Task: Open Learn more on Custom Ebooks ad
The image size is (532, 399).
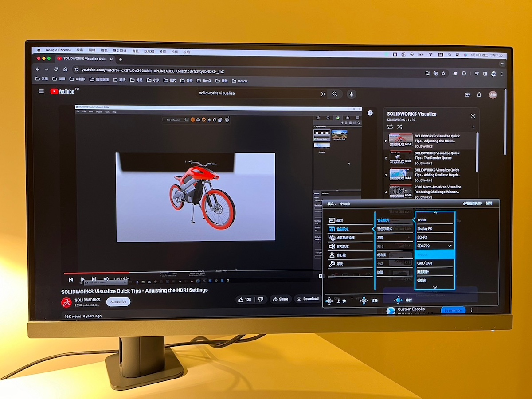Action: [453, 310]
